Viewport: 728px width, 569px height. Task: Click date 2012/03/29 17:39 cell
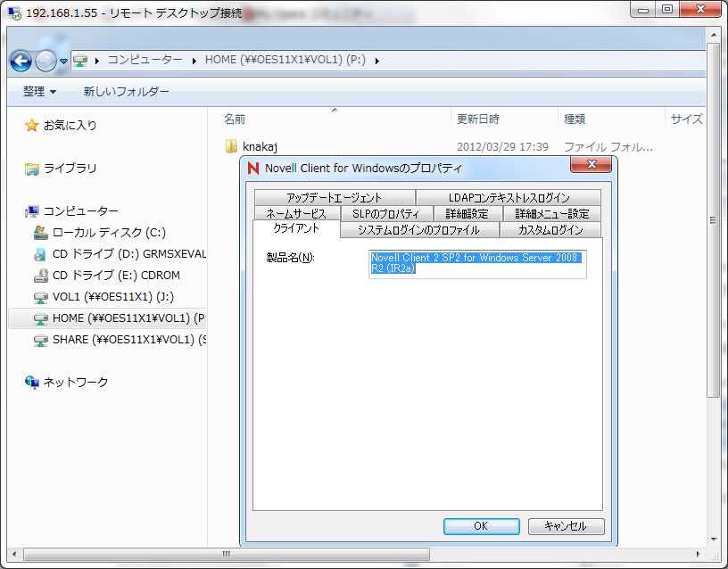tap(503, 147)
